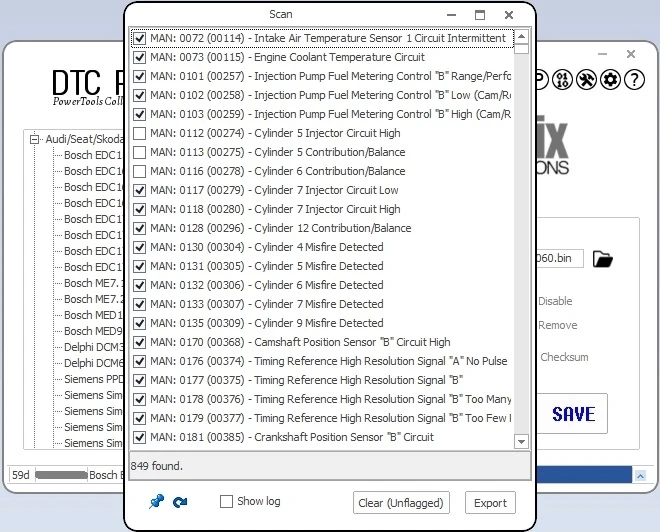660x532 pixels.
Task: Open binary 0110 icon in main window
Action: [x=562, y=80]
